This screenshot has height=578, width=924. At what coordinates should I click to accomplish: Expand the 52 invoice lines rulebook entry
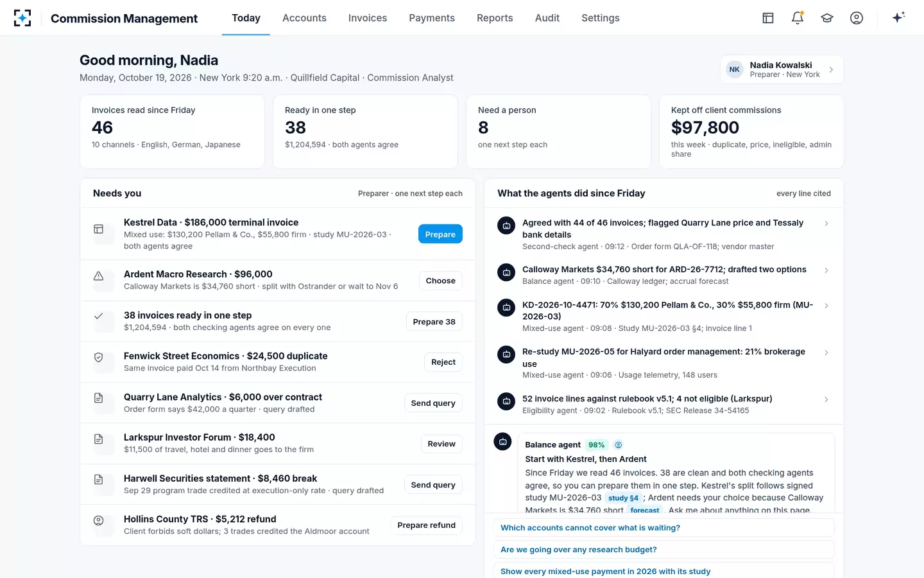pos(826,399)
